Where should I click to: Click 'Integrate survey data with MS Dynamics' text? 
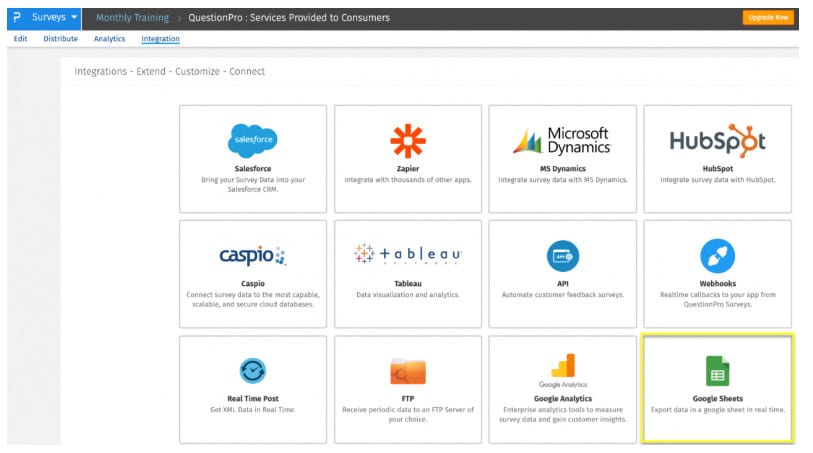tap(563, 180)
